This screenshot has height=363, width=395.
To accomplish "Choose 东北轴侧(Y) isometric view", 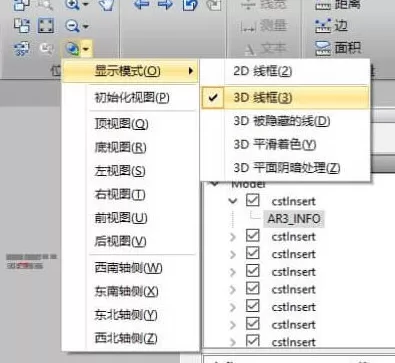I will pos(126,315).
